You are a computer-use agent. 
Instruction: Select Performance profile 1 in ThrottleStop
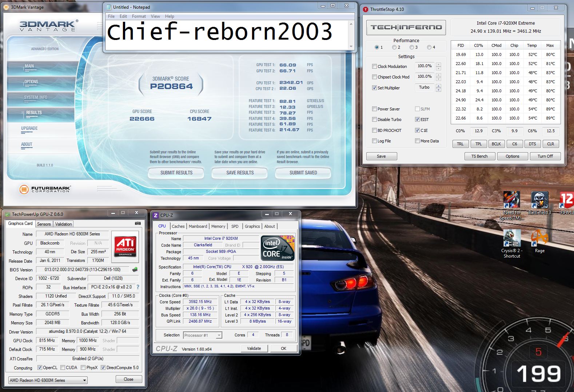[x=377, y=47]
